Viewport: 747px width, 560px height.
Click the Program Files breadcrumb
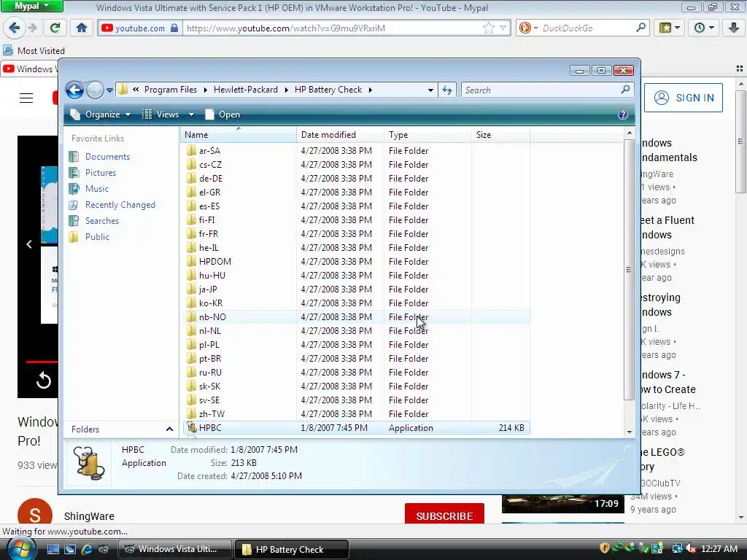[x=170, y=90]
